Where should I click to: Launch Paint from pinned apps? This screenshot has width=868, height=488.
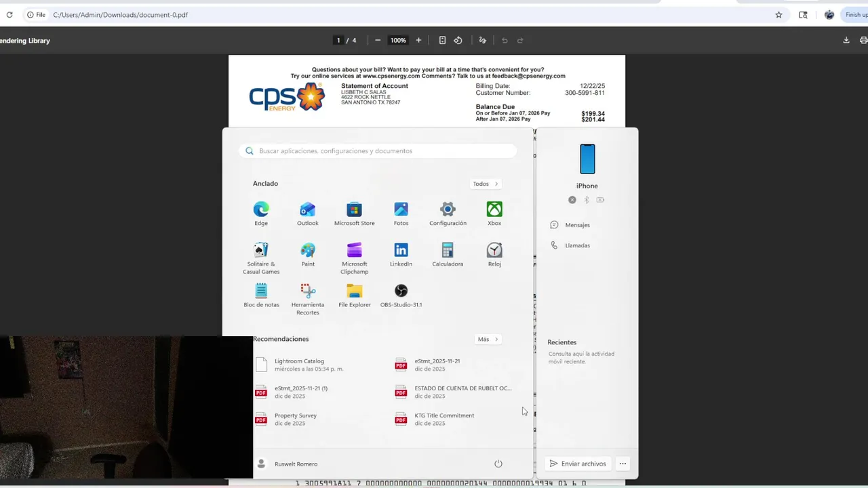(x=308, y=254)
